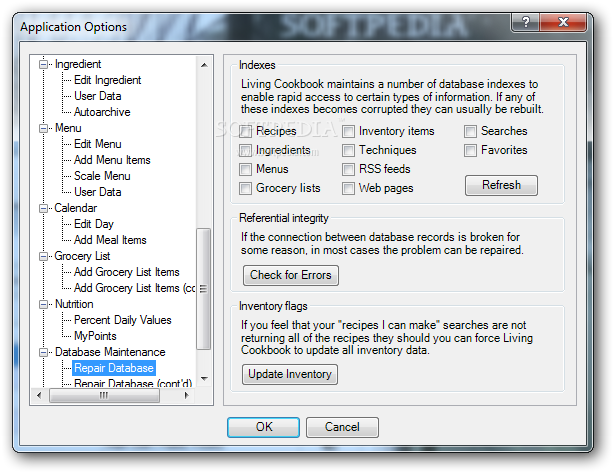This screenshot has height=473, width=614.
Task: Select Edit Menu in the tree
Action: tap(98, 144)
